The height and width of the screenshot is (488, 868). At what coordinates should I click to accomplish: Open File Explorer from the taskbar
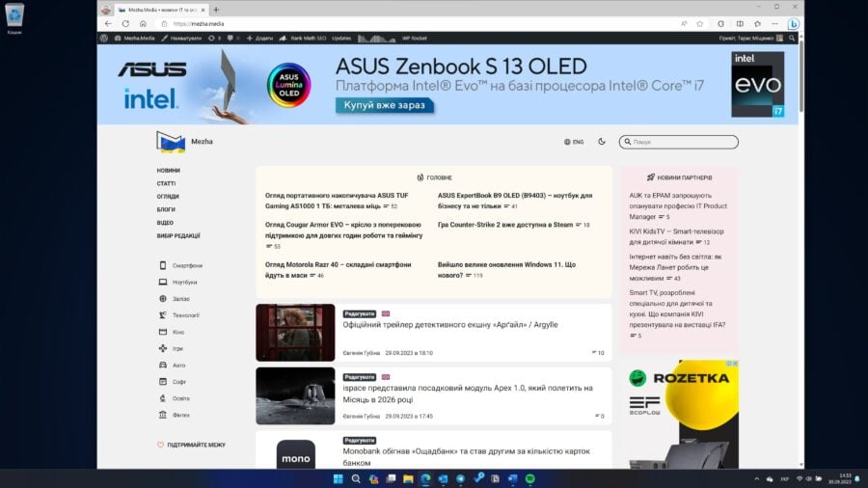(408, 479)
